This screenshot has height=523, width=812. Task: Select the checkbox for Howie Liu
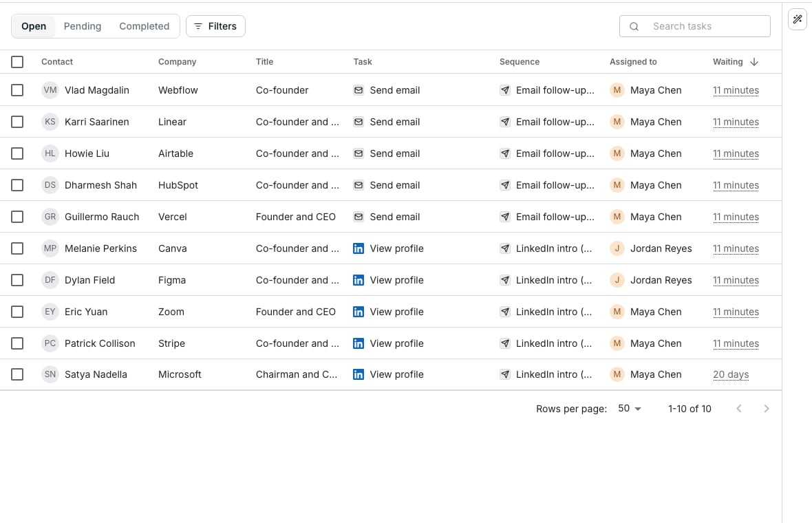(17, 153)
